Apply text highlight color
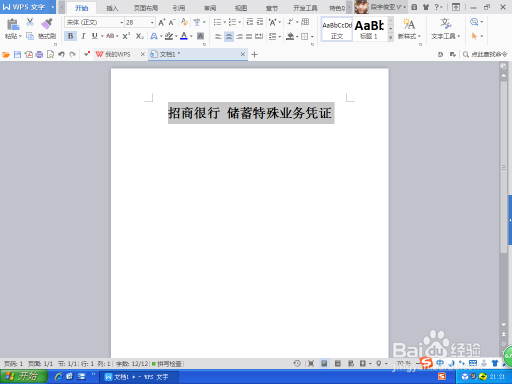Viewport: 512px width, 384px height. (x=169, y=36)
